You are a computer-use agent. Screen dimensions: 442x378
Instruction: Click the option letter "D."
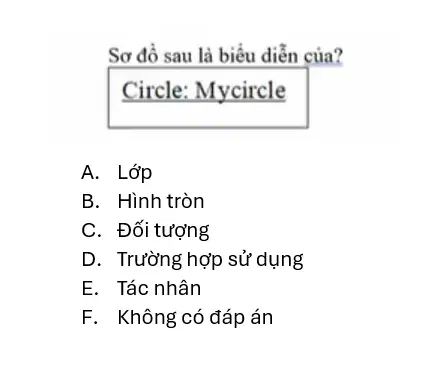(x=91, y=259)
